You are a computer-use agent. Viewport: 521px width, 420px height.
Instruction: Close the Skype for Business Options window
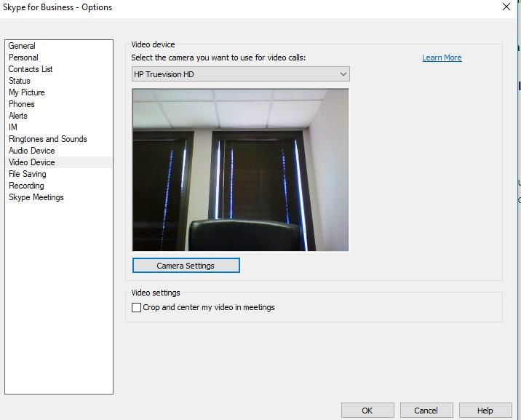[506, 7]
